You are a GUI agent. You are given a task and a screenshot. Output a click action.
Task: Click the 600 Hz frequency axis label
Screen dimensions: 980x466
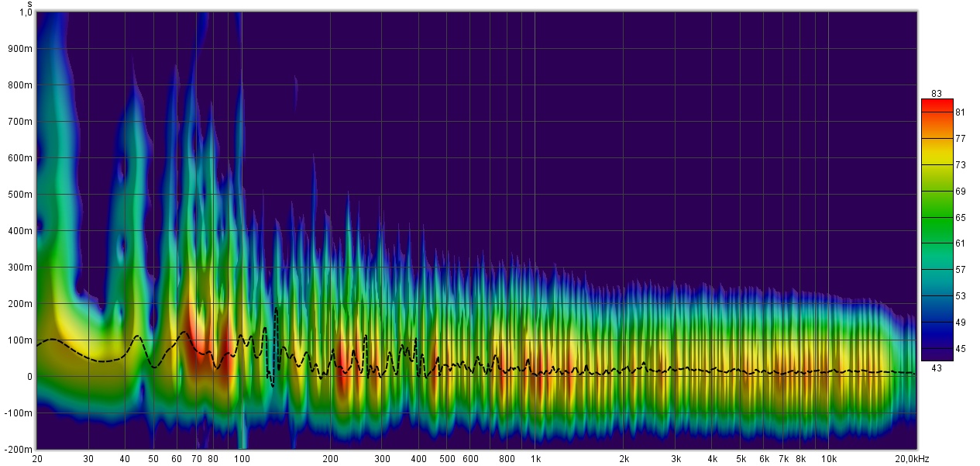(470, 459)
